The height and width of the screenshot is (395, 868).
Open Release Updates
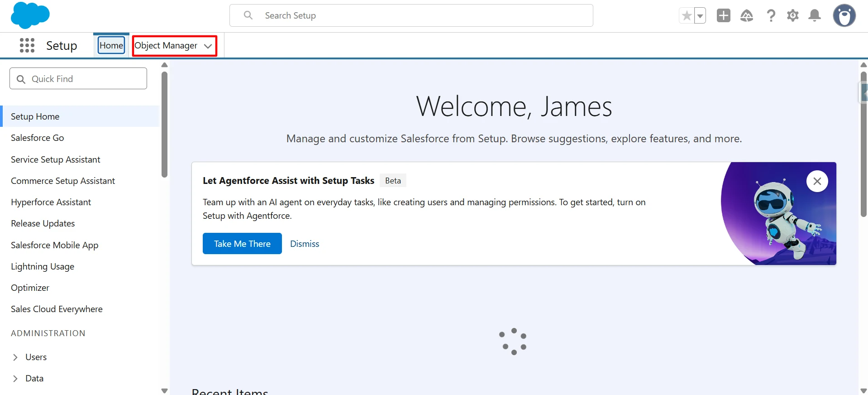coord(43,223)
